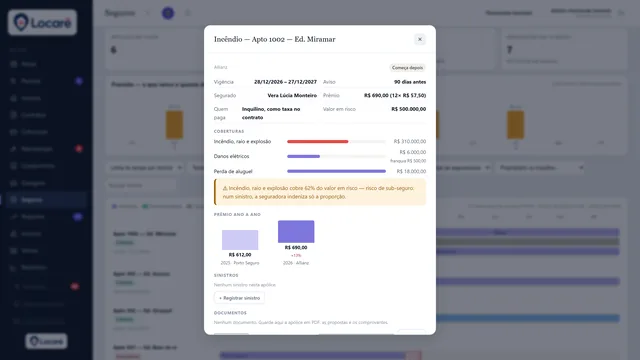Click the red Incêndio, raio e explosão coverage bar

click(318, 142)
